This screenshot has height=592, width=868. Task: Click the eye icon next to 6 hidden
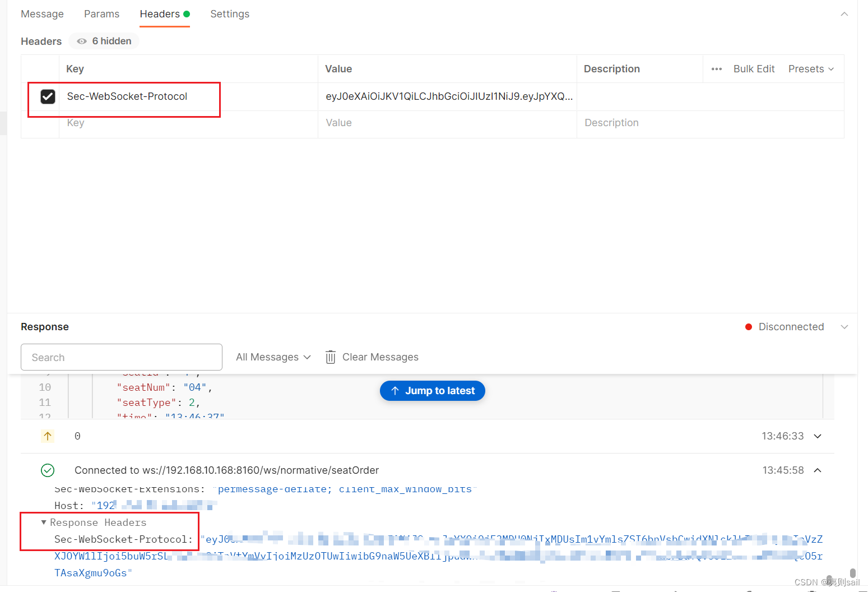click(82, 41)
